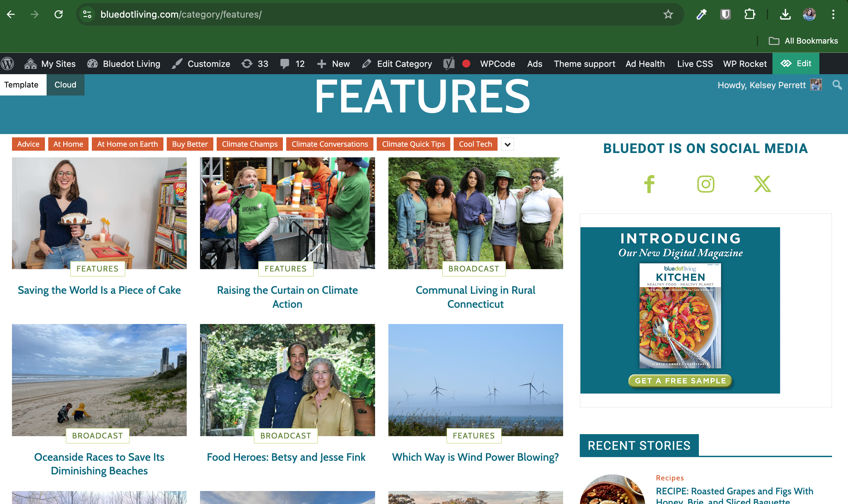The height and width of the screenshot is (504, 848).
Task: Open the browser downloads icon
Action: pyautogui.click(x=785, y=14)
